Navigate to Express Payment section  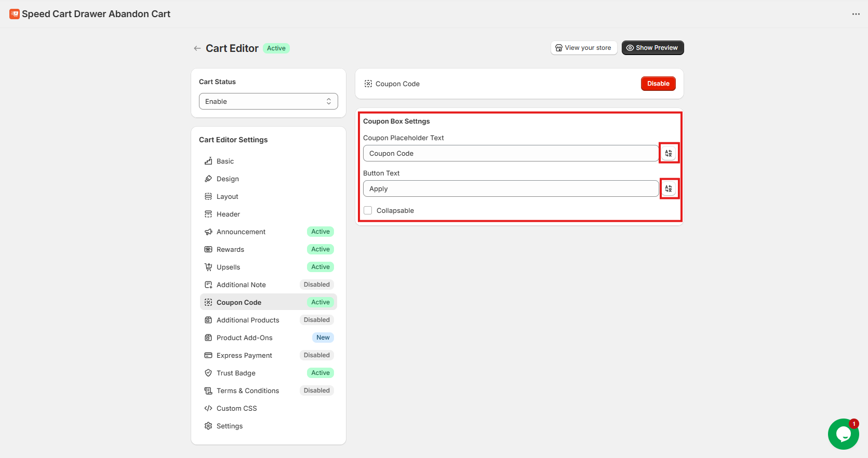click(244, 355)
